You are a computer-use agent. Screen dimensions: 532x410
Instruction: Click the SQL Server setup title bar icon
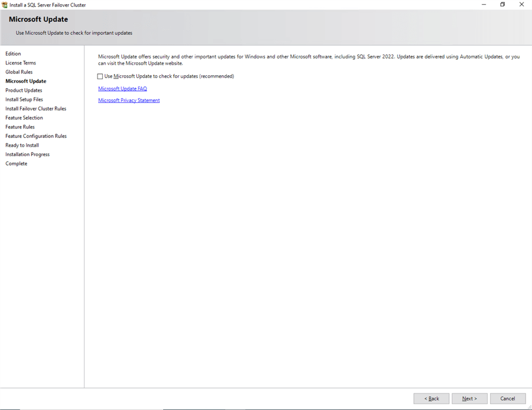(x=4, y=5)
